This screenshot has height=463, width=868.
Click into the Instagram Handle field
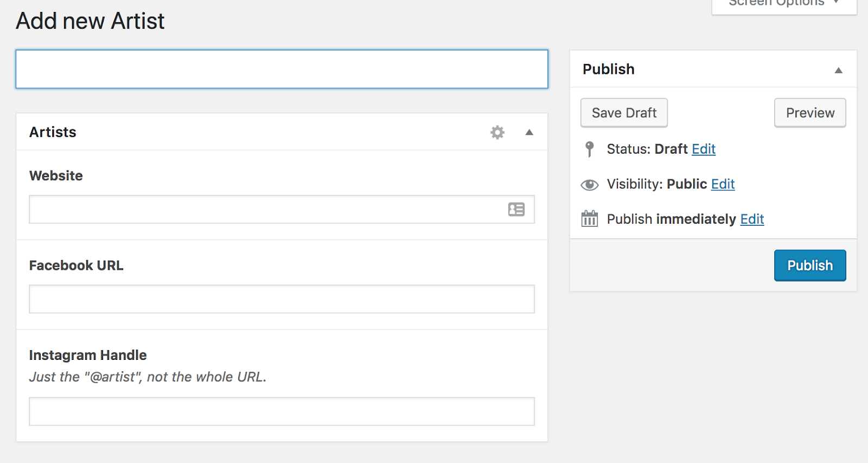(282, 411)
